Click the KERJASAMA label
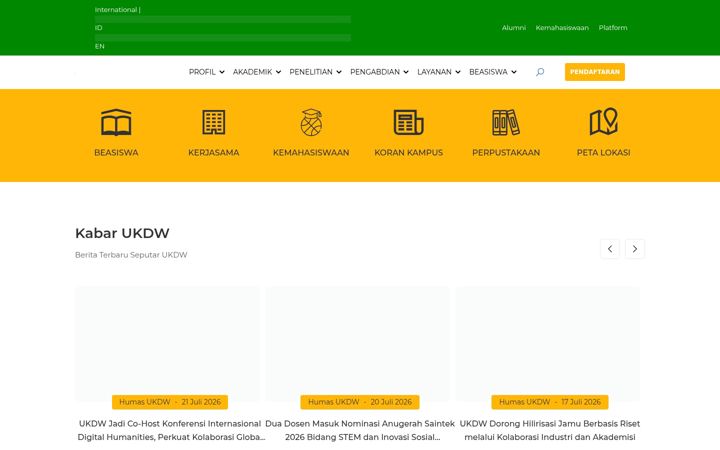 (214, 152)
